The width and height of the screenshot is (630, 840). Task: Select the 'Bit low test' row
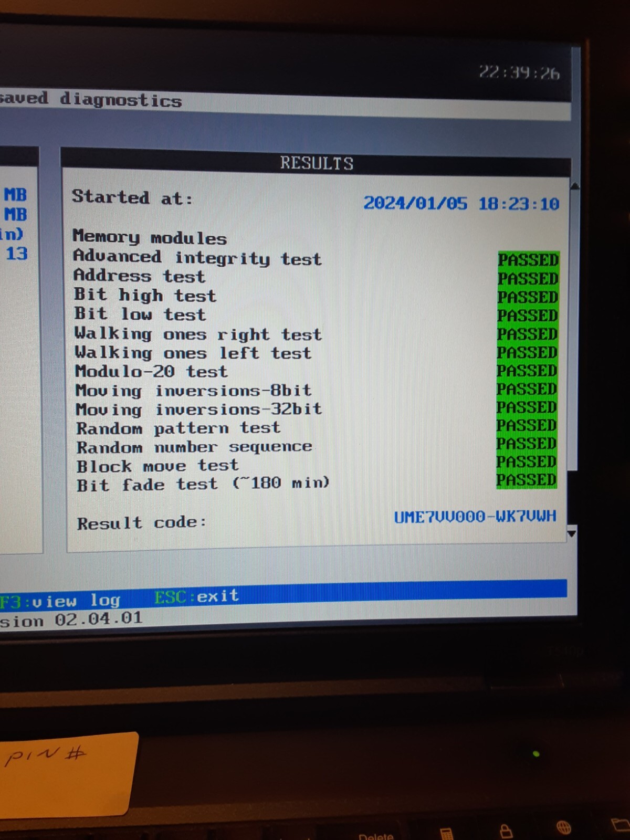pyautogui.click(x=316, y=314)
